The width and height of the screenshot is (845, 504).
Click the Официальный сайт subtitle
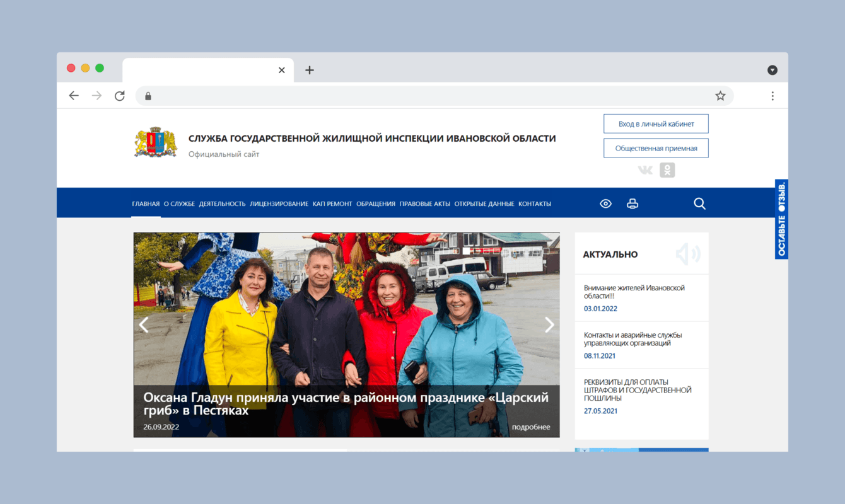(224, 154)
